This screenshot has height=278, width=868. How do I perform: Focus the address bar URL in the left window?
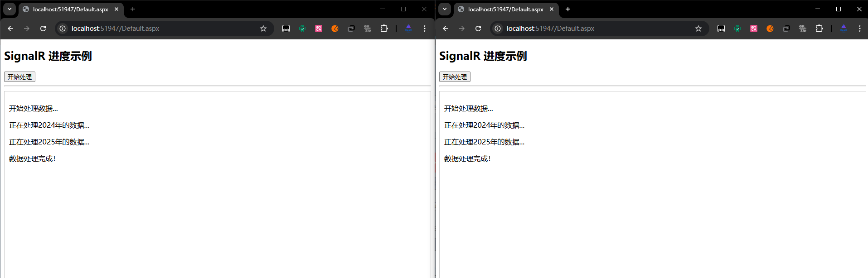[116, 29]
